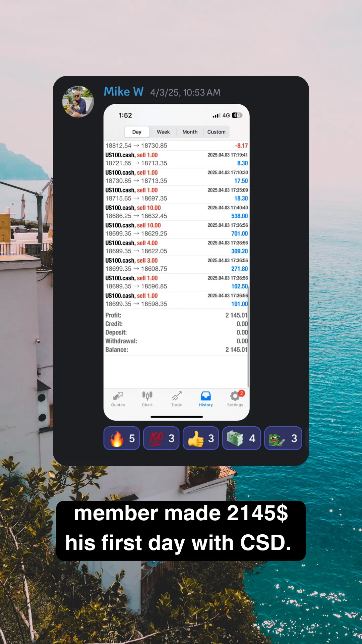Tap the profit value 17.50

[x=241, y=181]
